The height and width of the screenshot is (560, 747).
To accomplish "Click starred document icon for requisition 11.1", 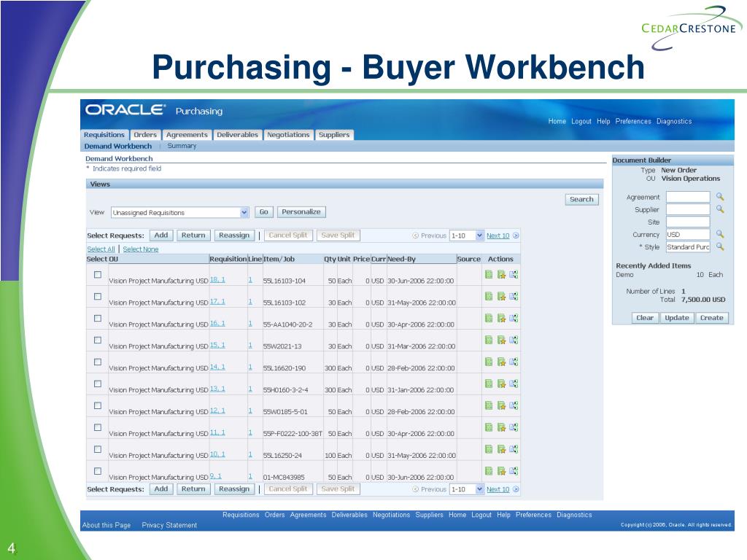I will 501,427.
